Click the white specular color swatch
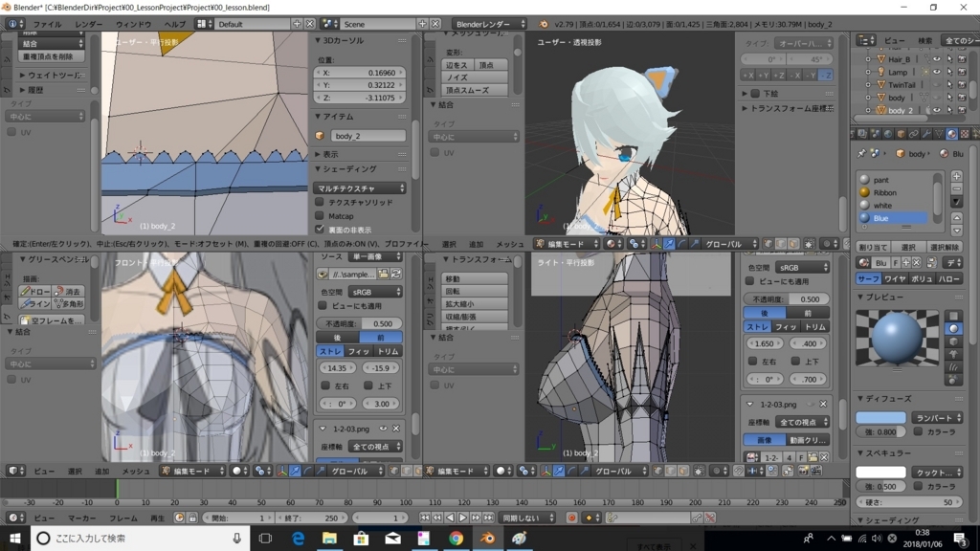The width and height of the screenshot is (980, 551). (x=880, y=473)
